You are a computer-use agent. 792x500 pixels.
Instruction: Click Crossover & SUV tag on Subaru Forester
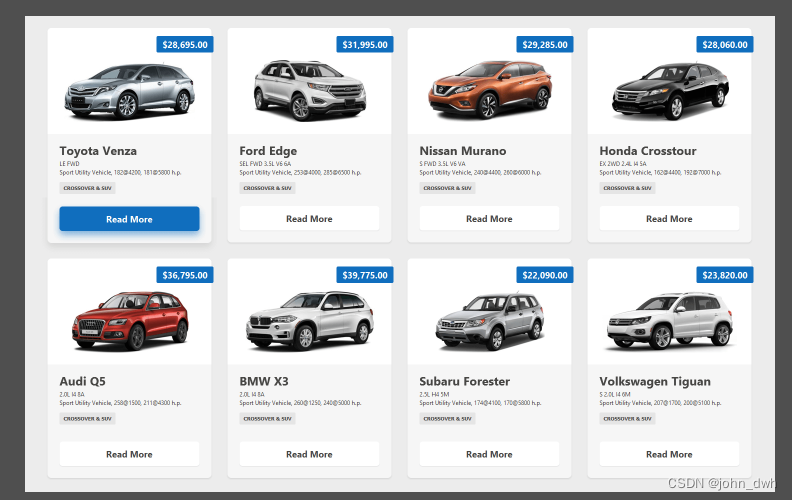447,419
